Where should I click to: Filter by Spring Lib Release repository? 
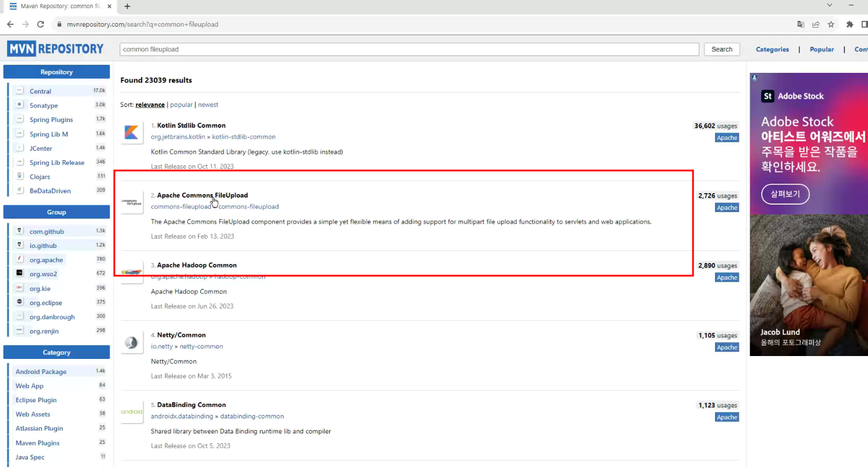pyautogui.click(x=57, y=162)
